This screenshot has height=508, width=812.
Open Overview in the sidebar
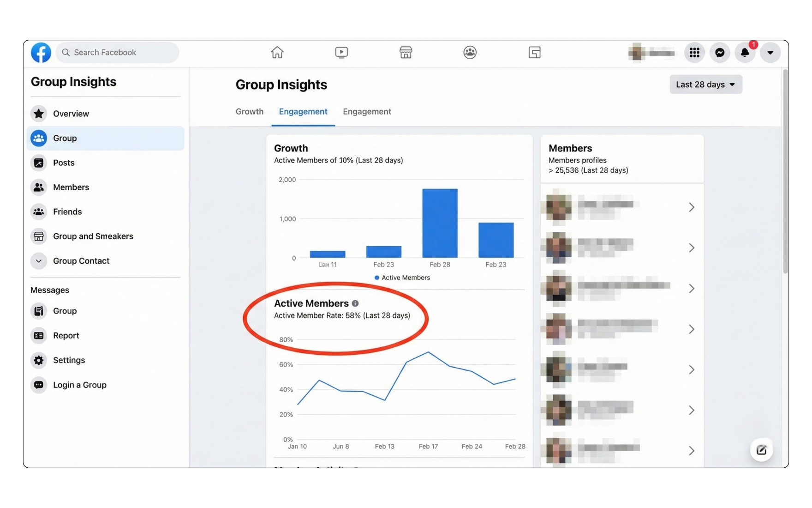pyautogui.click(x=71, y=114)
